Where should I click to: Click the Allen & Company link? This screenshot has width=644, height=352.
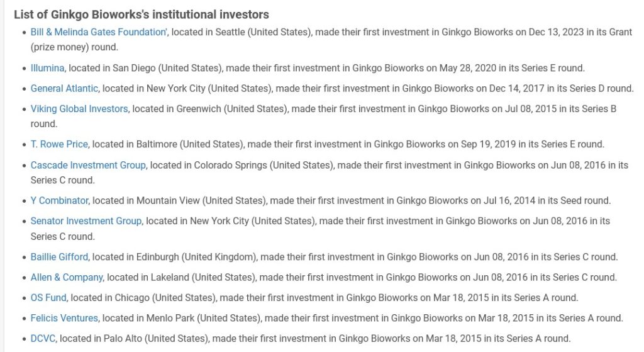point(67,278)
